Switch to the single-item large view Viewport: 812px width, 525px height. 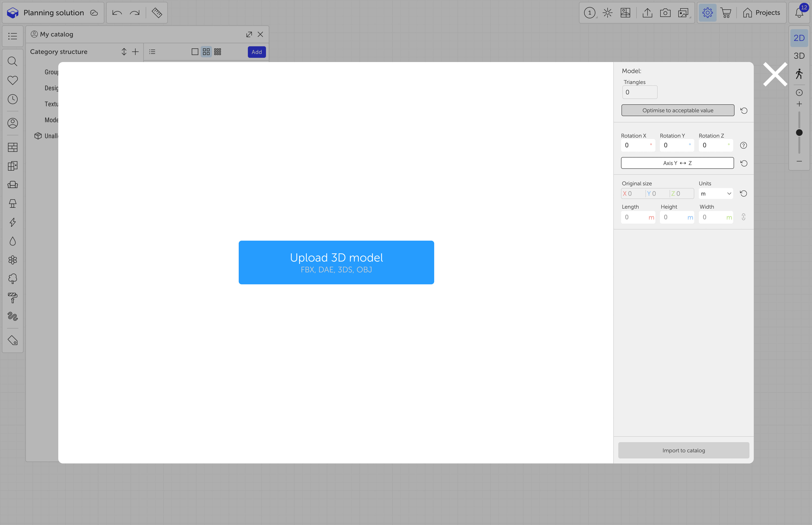[195, 52]
